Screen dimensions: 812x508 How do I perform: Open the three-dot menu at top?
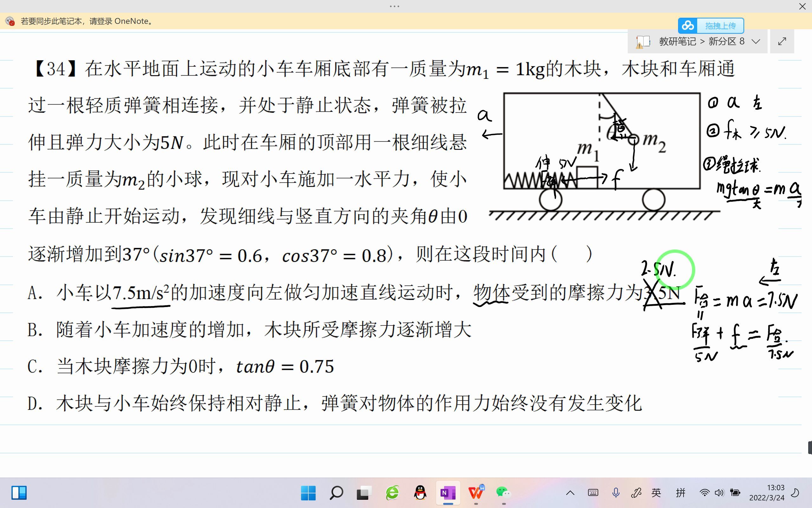click(395, 6)
